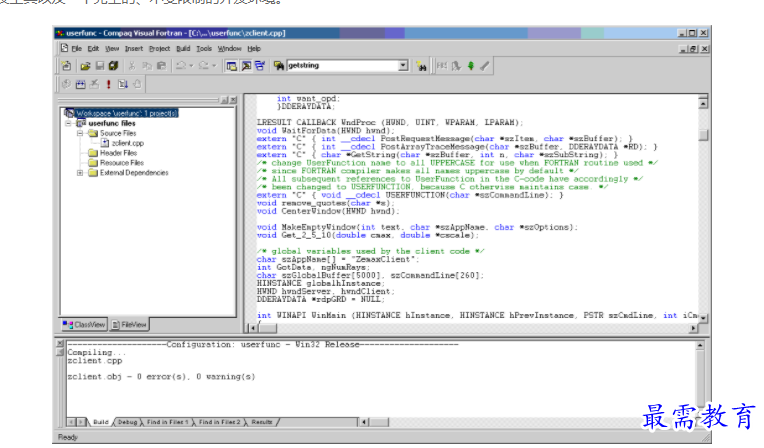The height and width of the screenshot is (448, 764).
Task: Open the Tools menu
Action: [204, 49]
